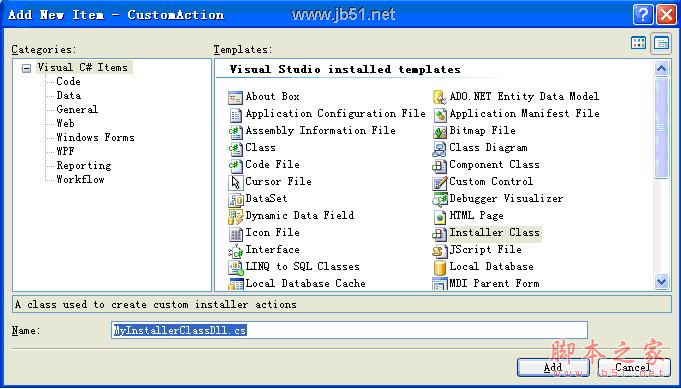
Task: Select the Workflow category
Action: (80, 179)
